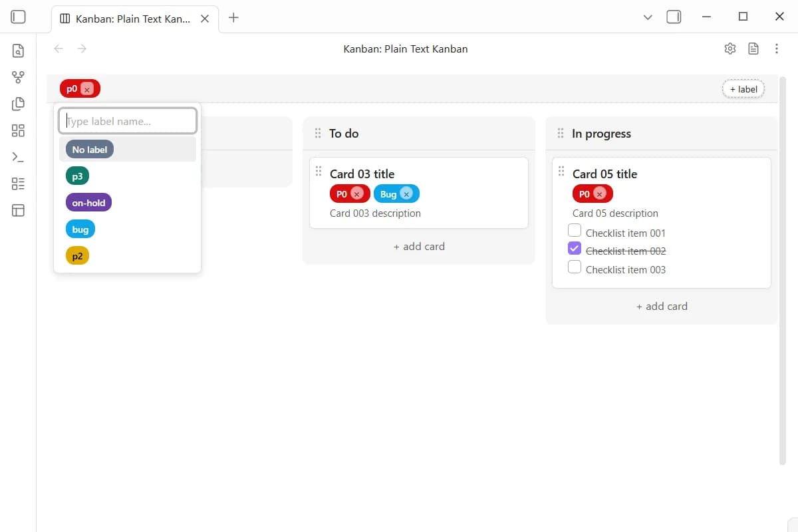Viewport: 798px width, 532px height.
Task: Open the file search sidebar icon
Action: pyautogui.click(x=19, y=51)
